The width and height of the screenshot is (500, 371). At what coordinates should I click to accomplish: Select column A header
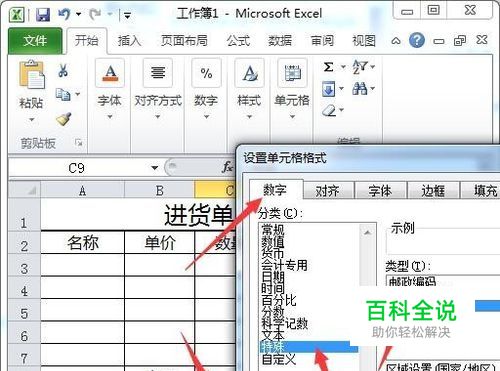pos(82,190)
